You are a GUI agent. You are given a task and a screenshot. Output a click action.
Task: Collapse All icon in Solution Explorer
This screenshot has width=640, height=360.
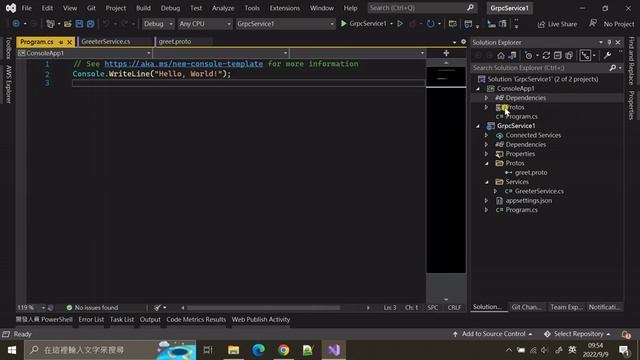pos(558,56)
